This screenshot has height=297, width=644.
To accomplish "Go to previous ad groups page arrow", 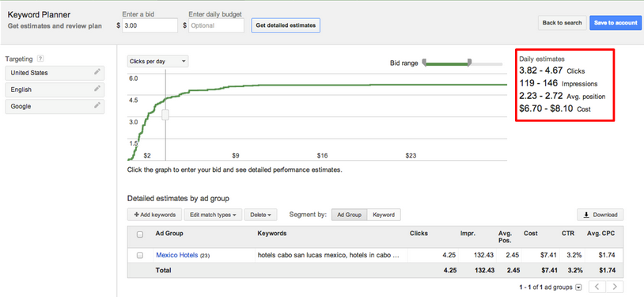I will pos(597,287).
